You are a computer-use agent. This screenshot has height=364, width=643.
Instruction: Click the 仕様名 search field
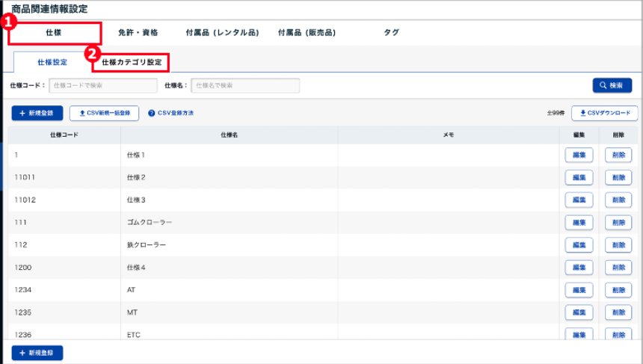[245, 85]
